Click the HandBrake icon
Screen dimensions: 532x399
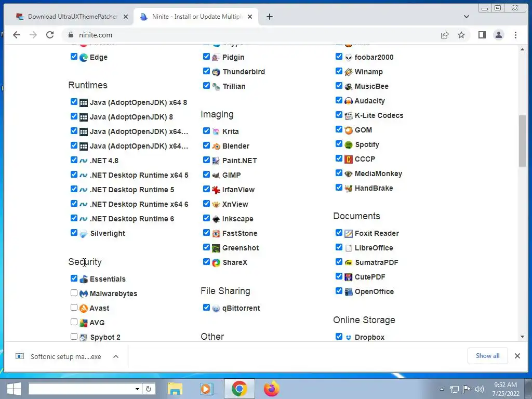pyautogui.click(x=349, y=188)
